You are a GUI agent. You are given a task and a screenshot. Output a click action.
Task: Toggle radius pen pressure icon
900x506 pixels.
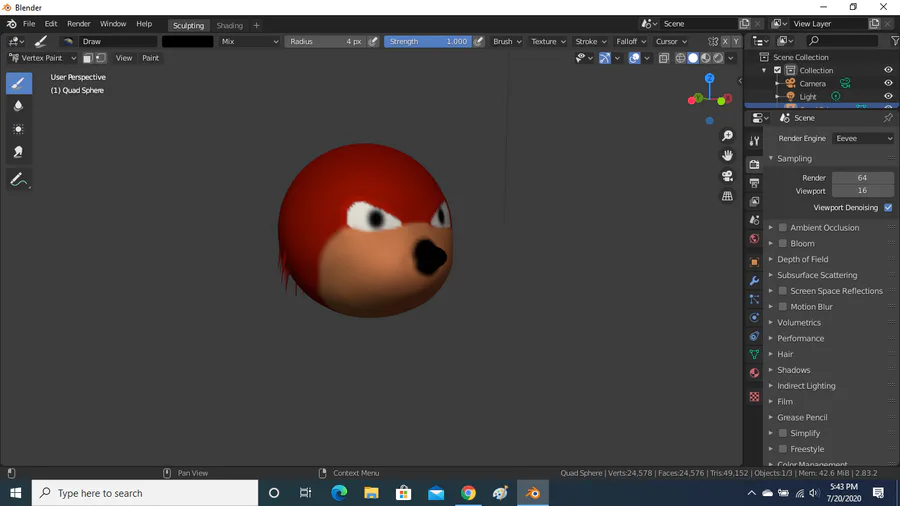click(x=373, y=41)
